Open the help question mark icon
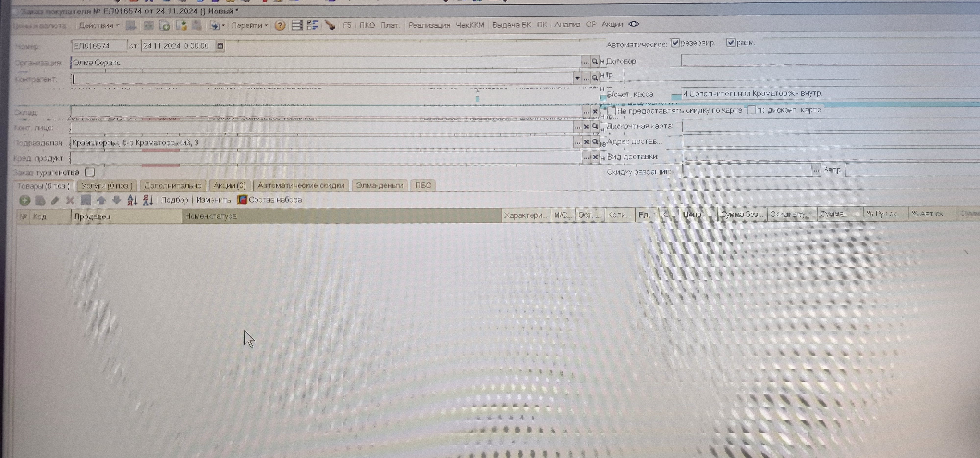The image size is (980, 458). pos(280,25)
